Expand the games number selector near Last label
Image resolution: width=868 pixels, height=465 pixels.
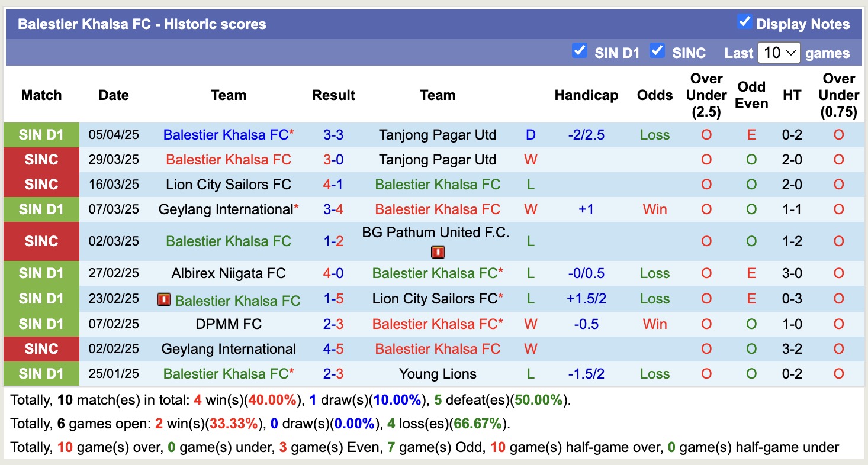coord(779,53)
